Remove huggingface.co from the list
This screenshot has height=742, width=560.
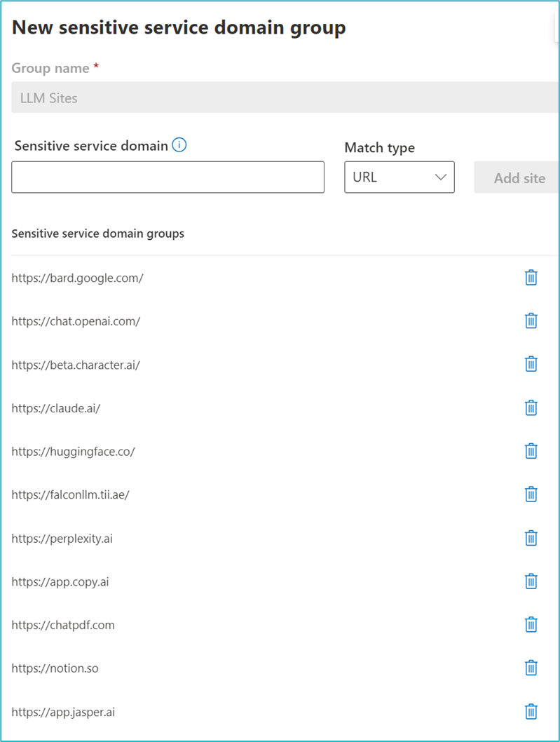pyautogui.click(x=531, y=451)
